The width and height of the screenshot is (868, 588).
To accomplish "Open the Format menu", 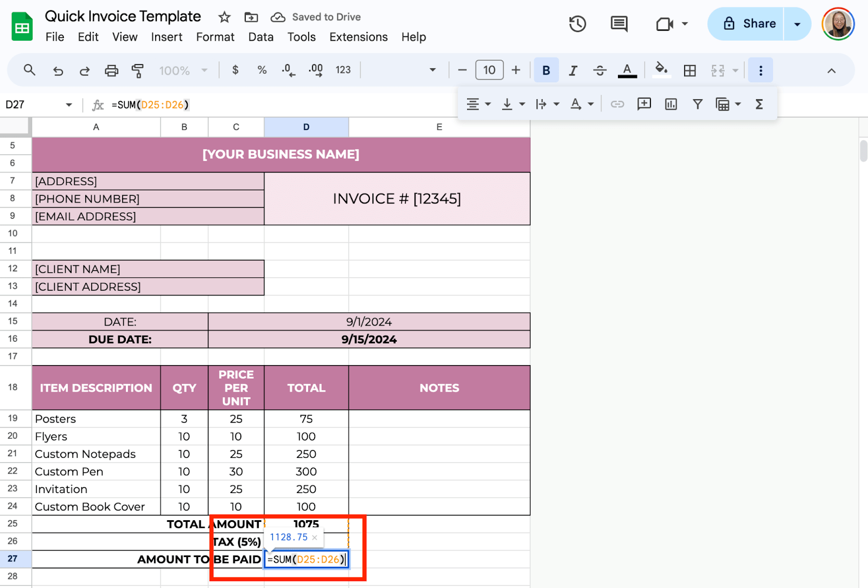I will [215, 37].
